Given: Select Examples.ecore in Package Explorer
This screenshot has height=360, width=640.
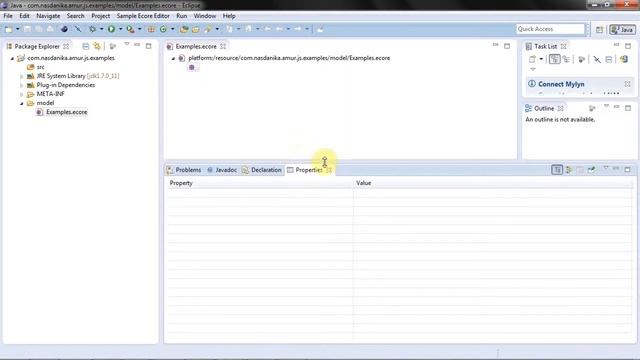Looking at the screenshot, I should [67, 112].
